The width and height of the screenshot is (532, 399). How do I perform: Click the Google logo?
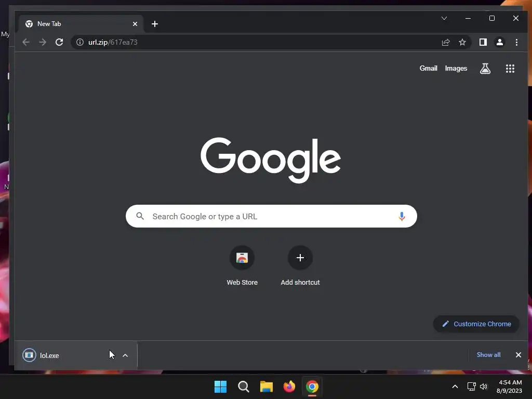click(x=270, y=160)
